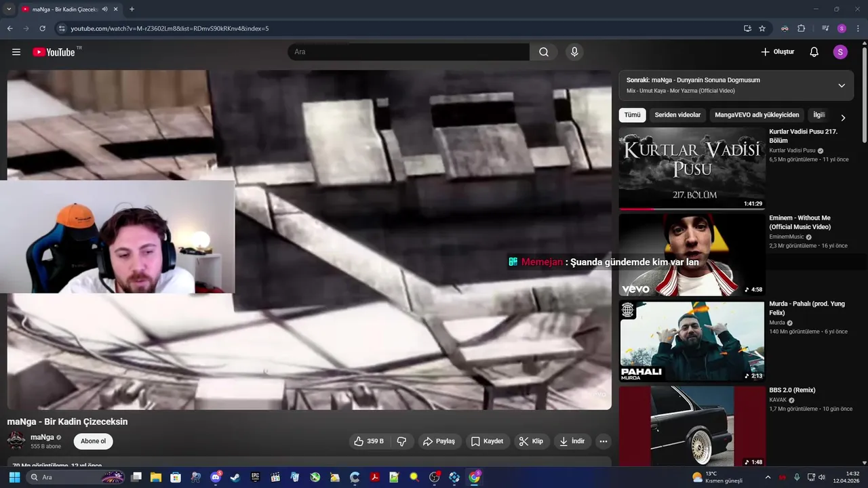This screenshot has height=488, width=868.
Task: Open the Windows Start menu
Action: pos(14,477)
